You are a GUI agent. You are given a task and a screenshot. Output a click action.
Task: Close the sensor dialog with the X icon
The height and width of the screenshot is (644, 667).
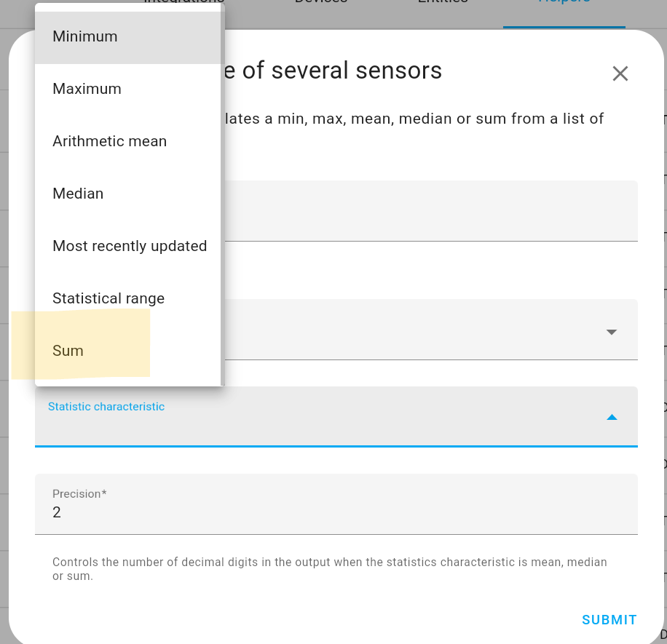pyautogui.click(x=620, y=73)
